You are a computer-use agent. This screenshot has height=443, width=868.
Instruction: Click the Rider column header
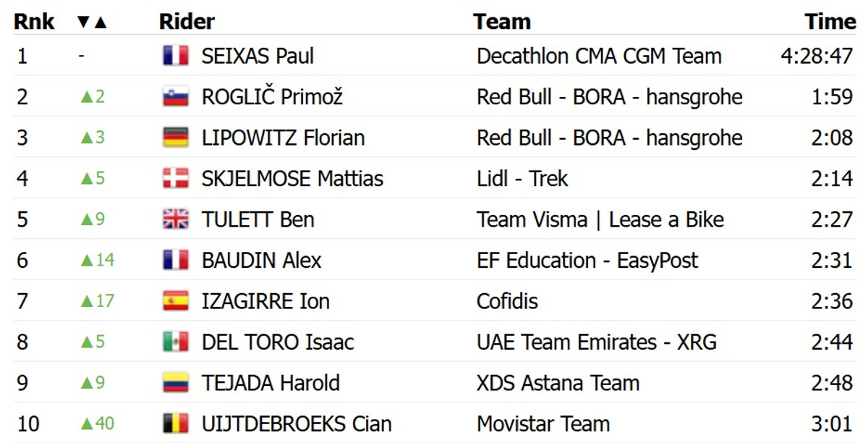(187, 22)
